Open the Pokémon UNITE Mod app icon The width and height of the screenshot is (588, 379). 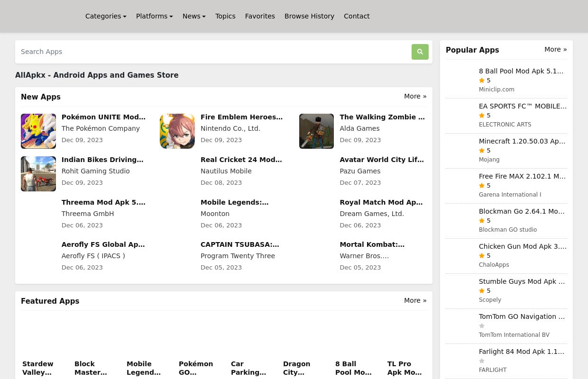[38, 131]
